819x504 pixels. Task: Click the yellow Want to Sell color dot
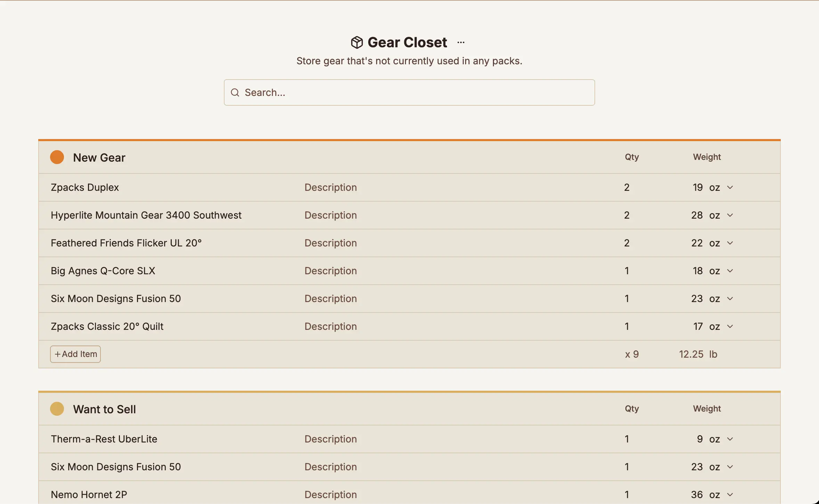tap(57, 409)
